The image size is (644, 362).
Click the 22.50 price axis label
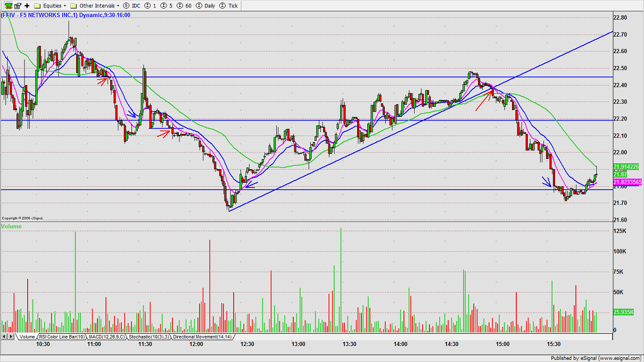pos(620,68)
